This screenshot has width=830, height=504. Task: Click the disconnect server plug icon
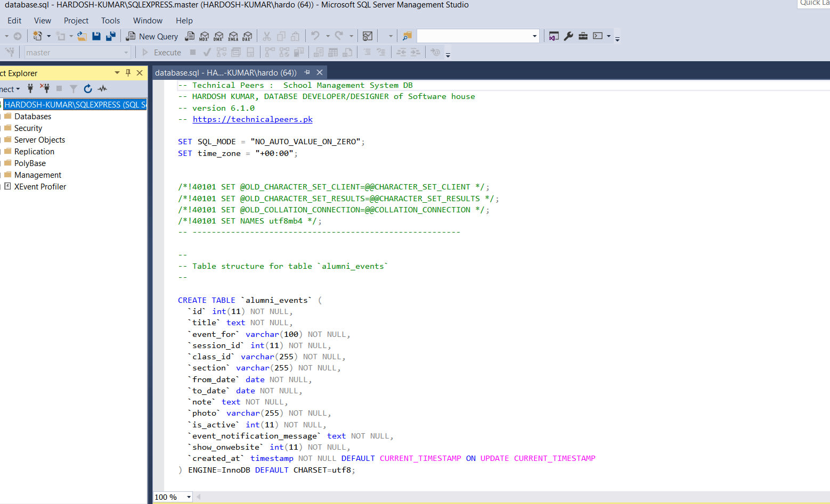point(45,89)
